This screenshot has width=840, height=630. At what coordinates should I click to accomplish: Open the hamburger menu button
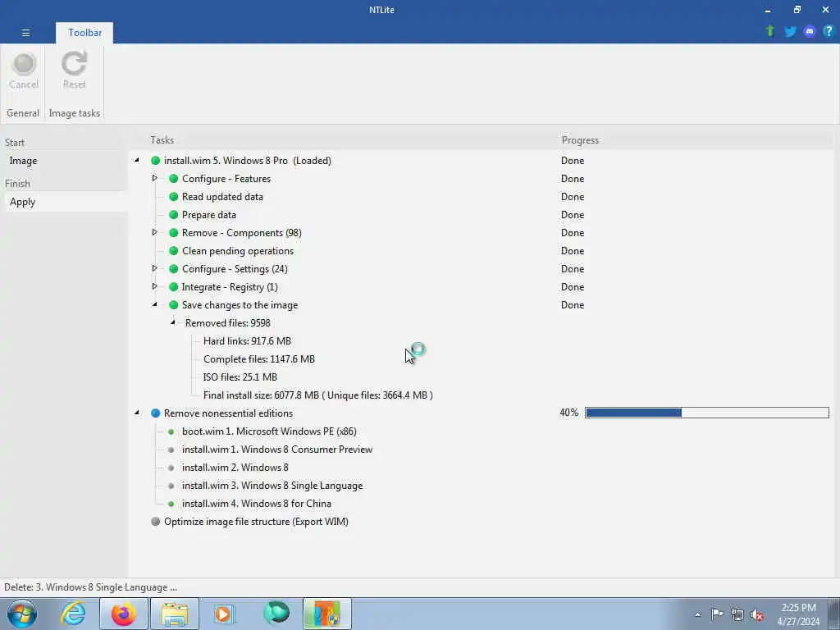pyautogui.click(x=25, y=33)
